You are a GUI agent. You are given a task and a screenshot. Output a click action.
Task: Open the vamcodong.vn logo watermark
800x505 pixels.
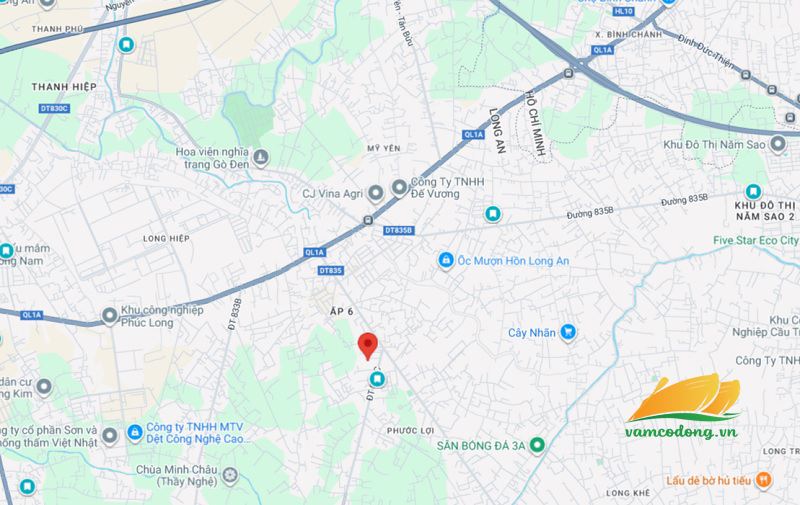click(x=683, y=407)
